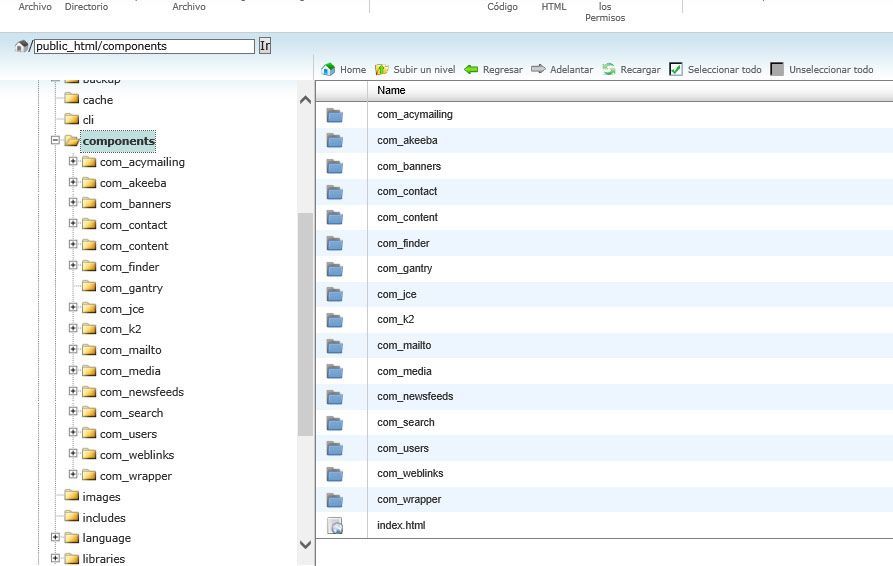Click Home link in toolbar
The height and width of the screenshot is (566, 893).
(x=353, y=69)
